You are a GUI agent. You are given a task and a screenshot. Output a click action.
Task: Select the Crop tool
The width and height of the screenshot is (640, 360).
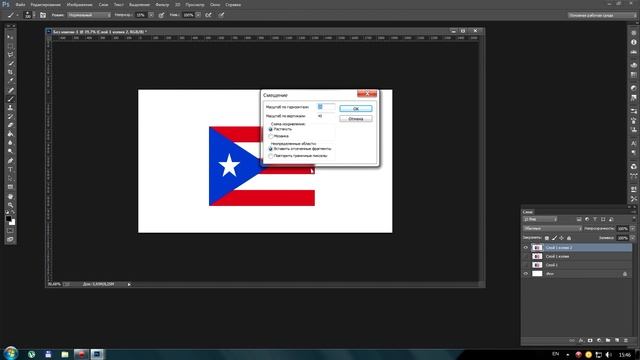(x=11, y=72)
